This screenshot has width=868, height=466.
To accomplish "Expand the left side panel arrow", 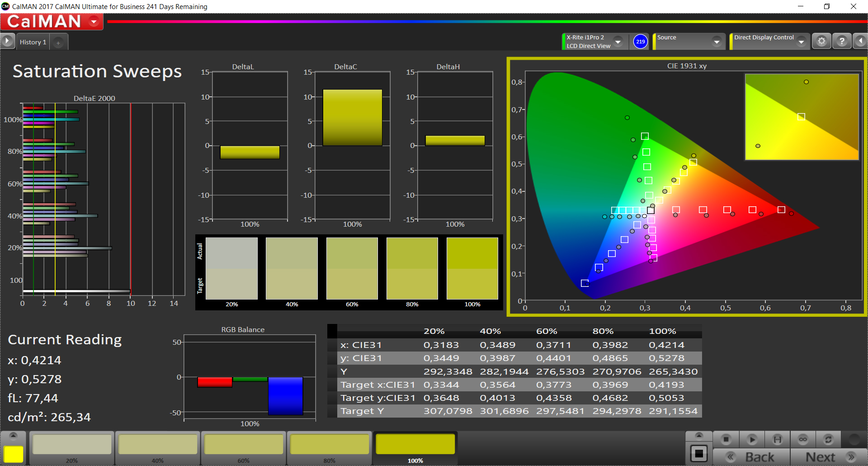I will [x=7, y=42].
